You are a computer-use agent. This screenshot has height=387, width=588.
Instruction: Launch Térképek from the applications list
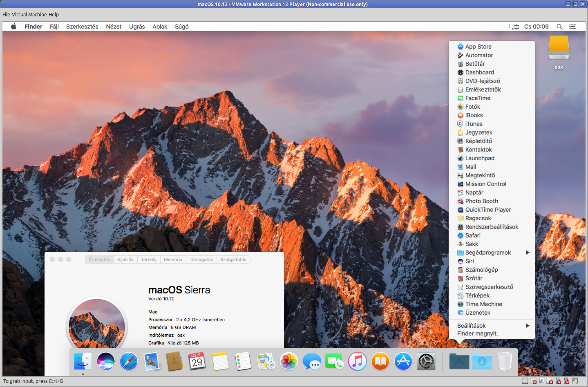point(492,295)
